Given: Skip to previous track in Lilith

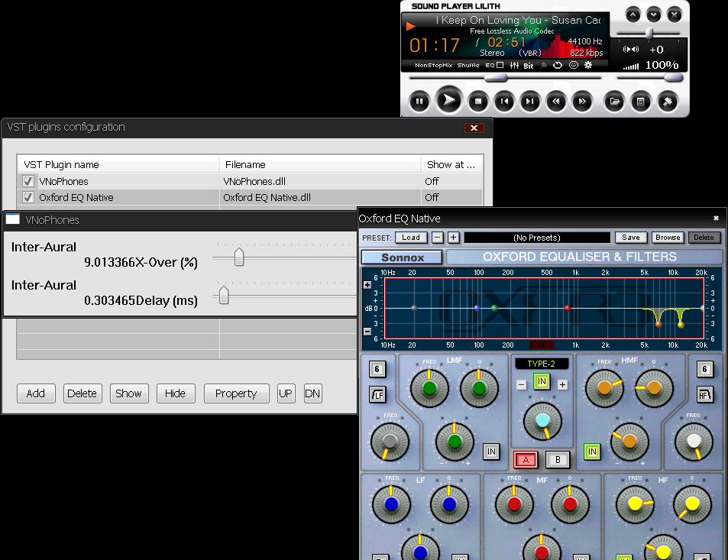Looking at the screenshot, I should tap(504, 101).
